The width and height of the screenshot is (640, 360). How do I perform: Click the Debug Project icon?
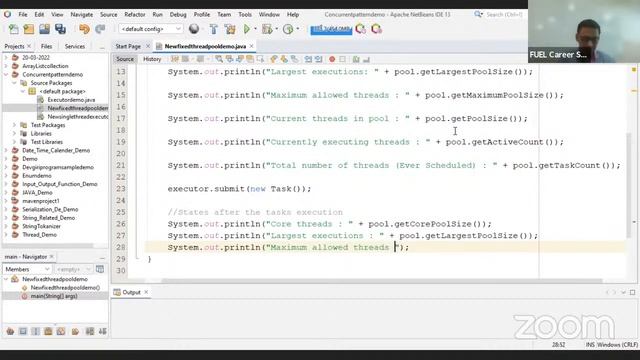[x=267, y=29]
